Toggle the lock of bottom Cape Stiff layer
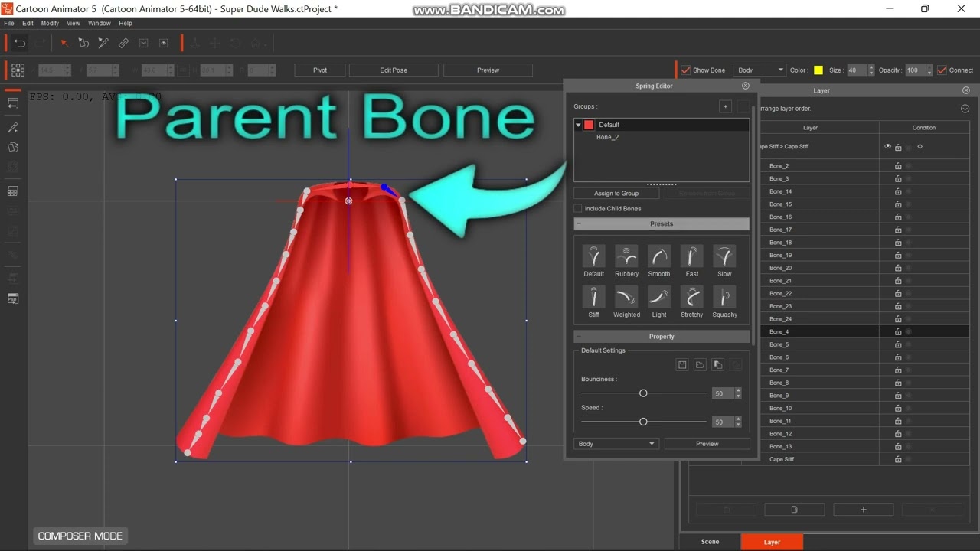Viewport: 980px width, 551px height. coord(898,459)
